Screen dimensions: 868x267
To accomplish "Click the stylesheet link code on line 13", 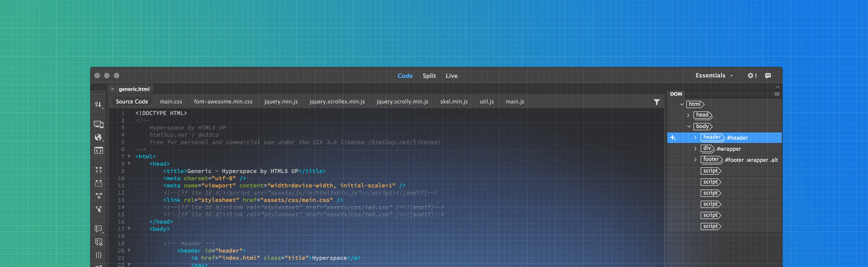I will 253,200.
